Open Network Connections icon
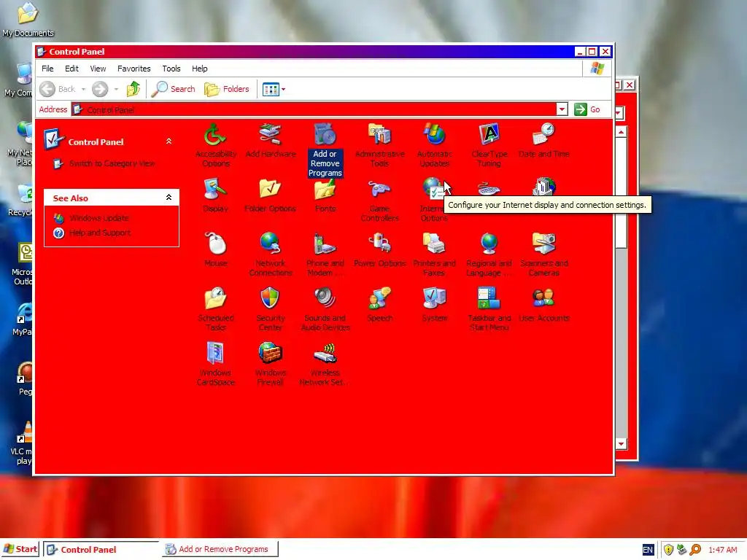747x560 pixels. [x=270, y=244]
